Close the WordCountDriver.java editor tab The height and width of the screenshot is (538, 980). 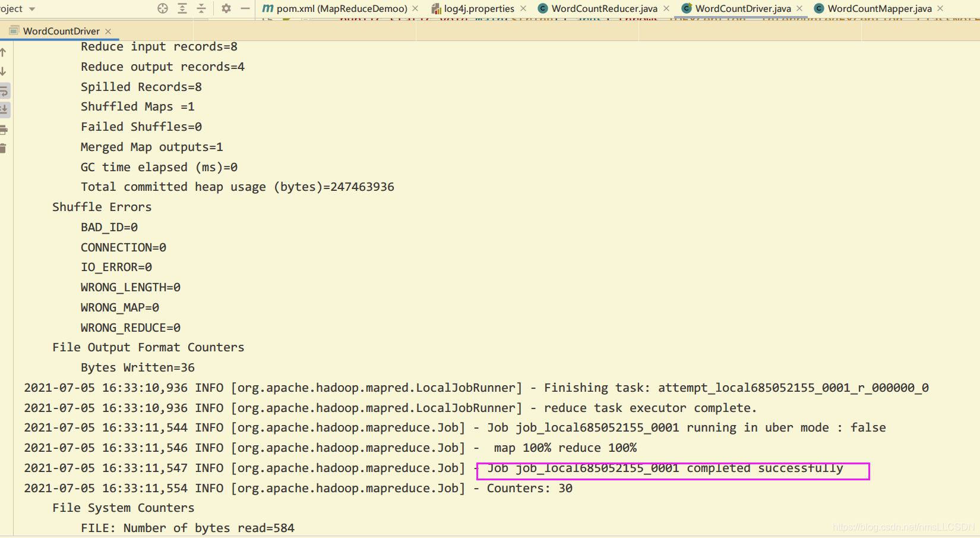[799, 8]
